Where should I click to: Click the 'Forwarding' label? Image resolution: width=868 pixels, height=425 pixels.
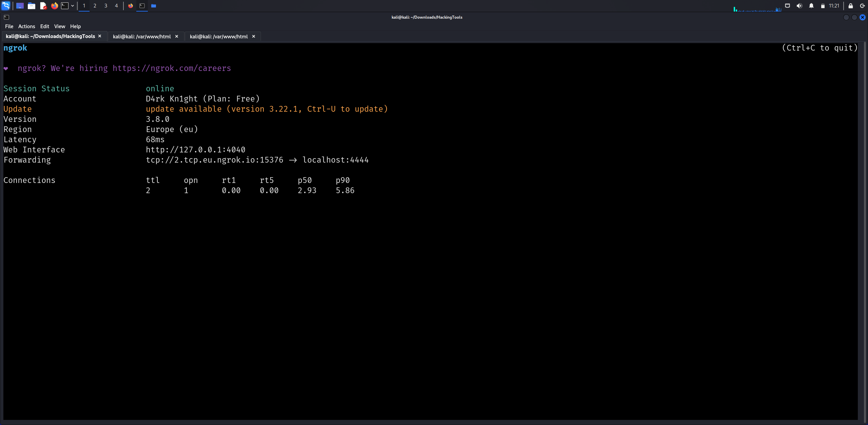tap(27, 160)
